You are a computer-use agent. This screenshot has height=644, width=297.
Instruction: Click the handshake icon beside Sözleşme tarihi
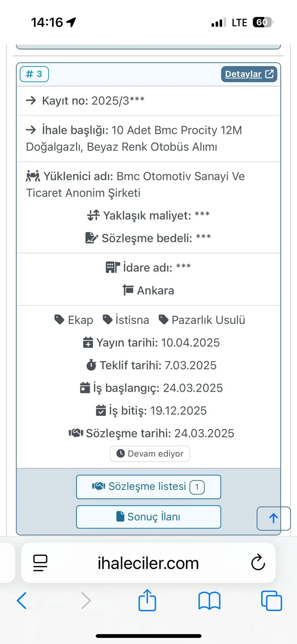(x=76, y=433)
